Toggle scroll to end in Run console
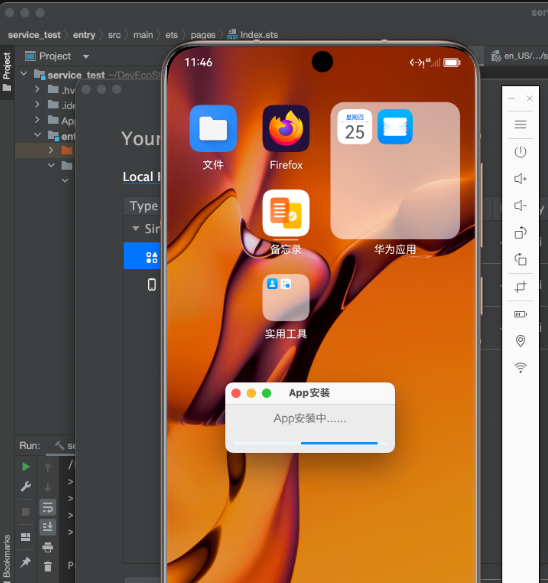This screenshot has width=548, height=583. coord(48,527)
